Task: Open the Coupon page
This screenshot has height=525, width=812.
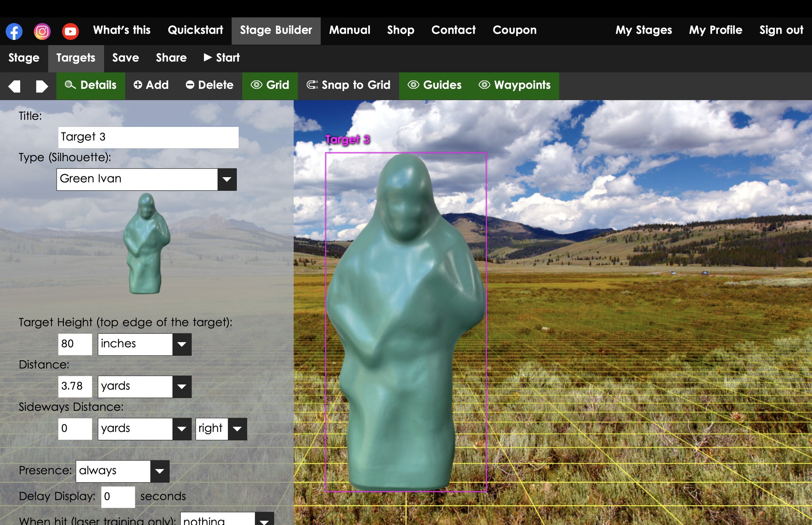Action: pos(514,31)
